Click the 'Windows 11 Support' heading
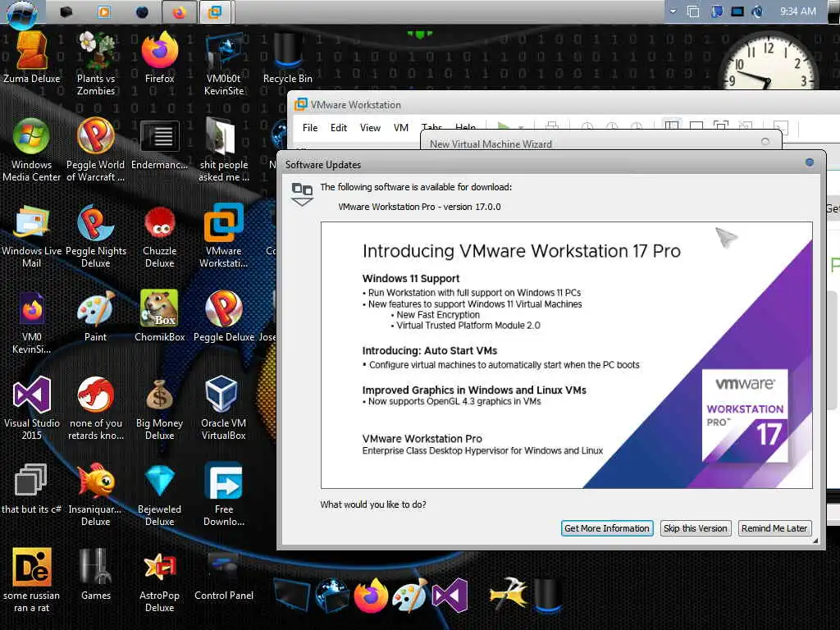The width and height of the screenshot is (840, 630). pos(411,279)
